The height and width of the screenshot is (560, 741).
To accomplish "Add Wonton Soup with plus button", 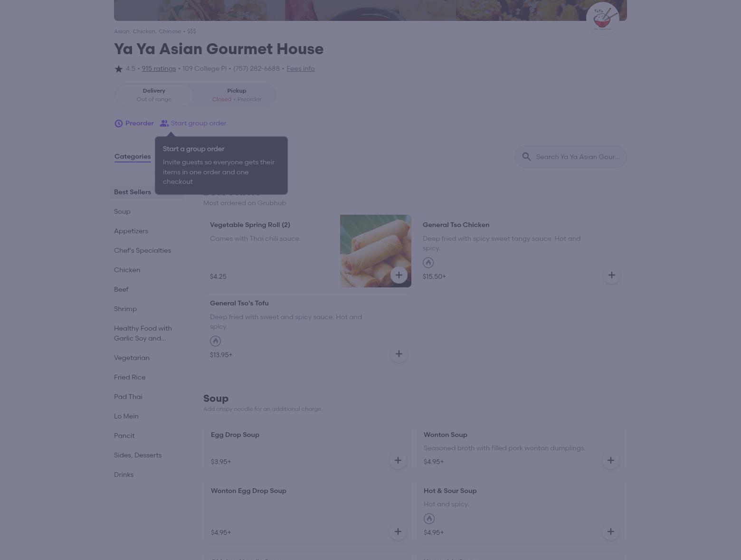I will pos(610,460).
